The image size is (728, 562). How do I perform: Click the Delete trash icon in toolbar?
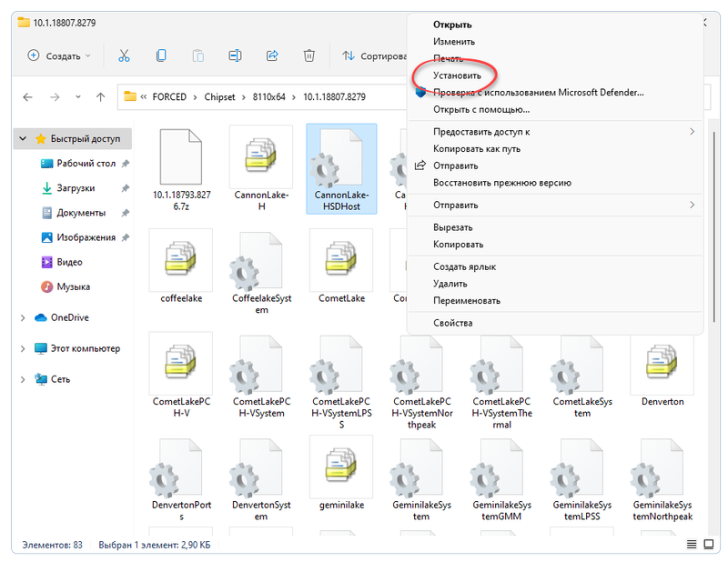point(309,55)
